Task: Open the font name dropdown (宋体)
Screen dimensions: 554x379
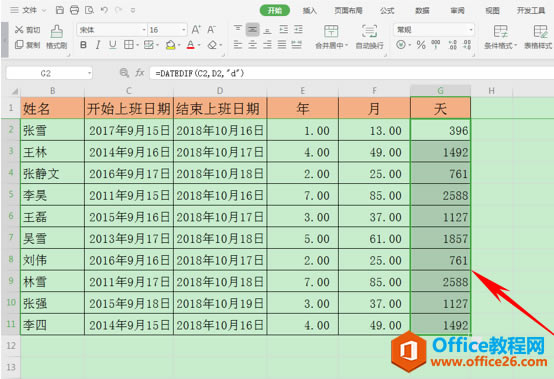Action: (144, 30)
